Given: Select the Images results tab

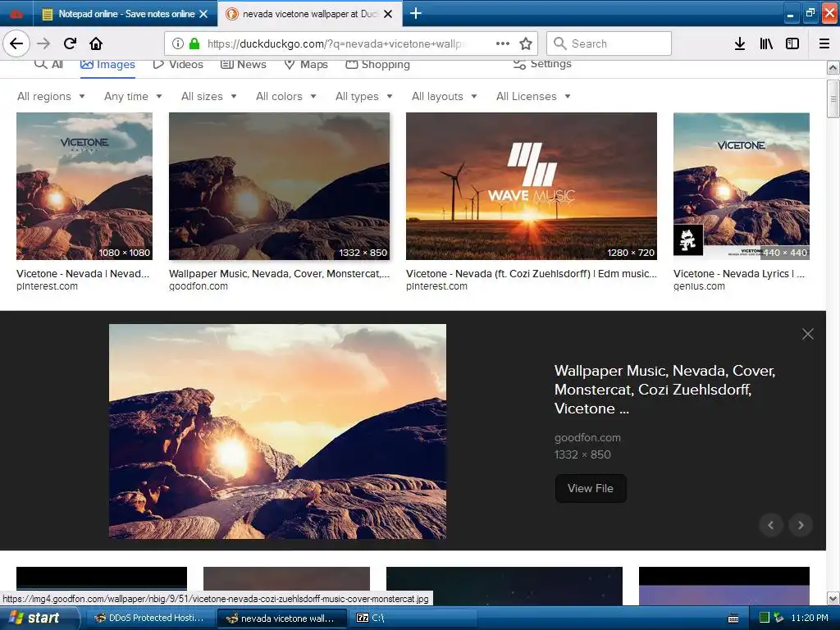Looking at the screenshot, I should pos(107,64).
